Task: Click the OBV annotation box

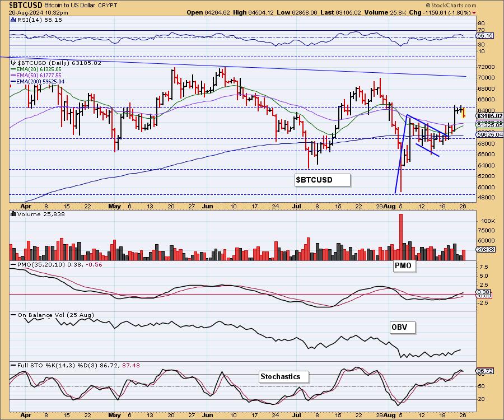Action: [x=403, y=328]
